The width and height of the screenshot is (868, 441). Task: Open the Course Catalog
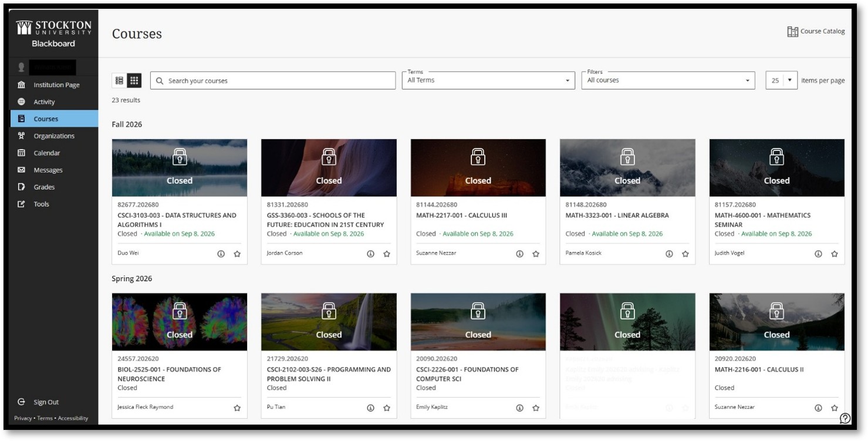pyautogui.click(x=816, y=32)
